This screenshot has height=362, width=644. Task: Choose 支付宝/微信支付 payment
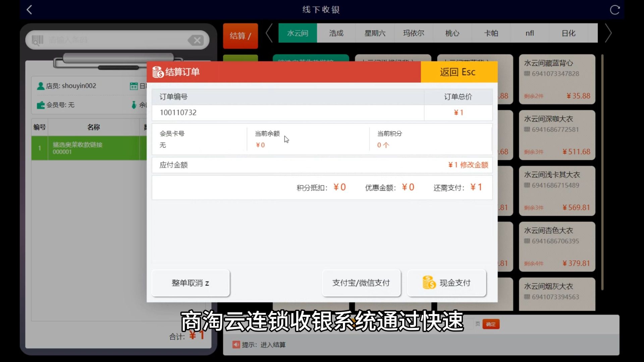(361, 283)
